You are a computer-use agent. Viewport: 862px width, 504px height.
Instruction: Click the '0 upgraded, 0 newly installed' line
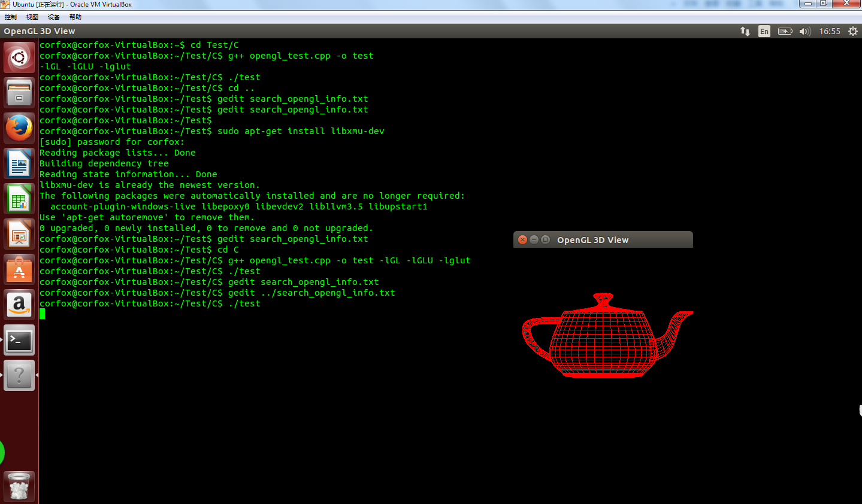pos(206,228)
